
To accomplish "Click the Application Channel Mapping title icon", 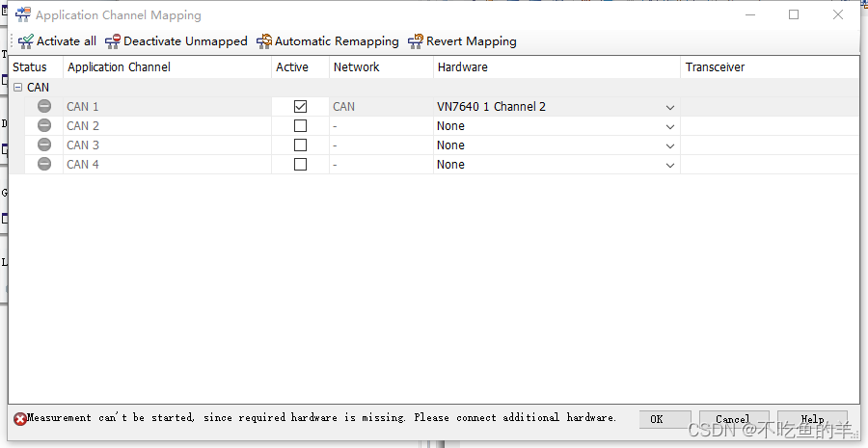I will 23,14.
